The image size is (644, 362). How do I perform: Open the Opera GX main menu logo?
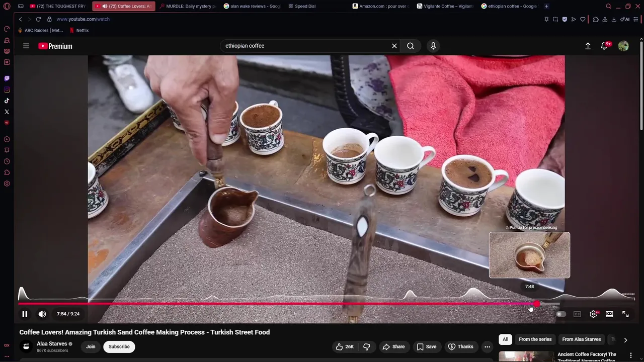click(x=7, y=7)
